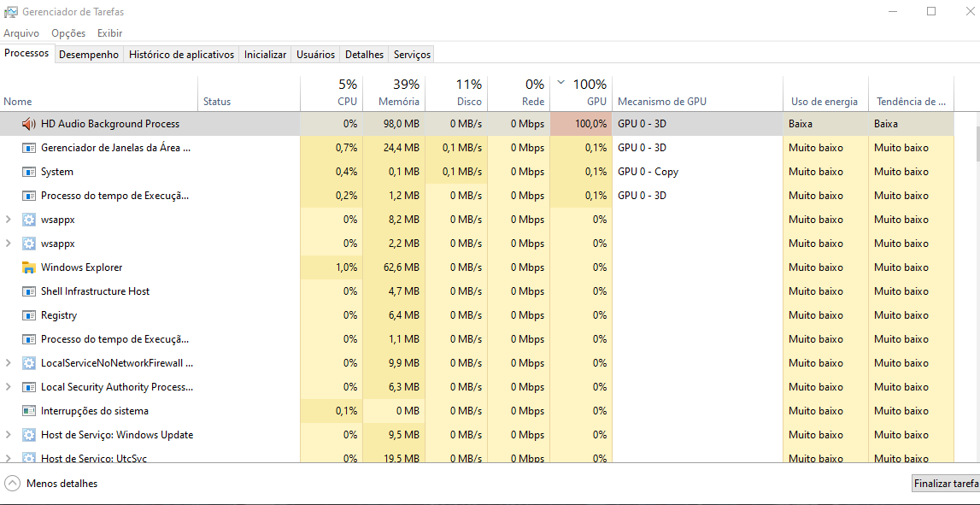The image size is (980, 505).
Task: Click the System process icon
Action: (x=29, y=172)
